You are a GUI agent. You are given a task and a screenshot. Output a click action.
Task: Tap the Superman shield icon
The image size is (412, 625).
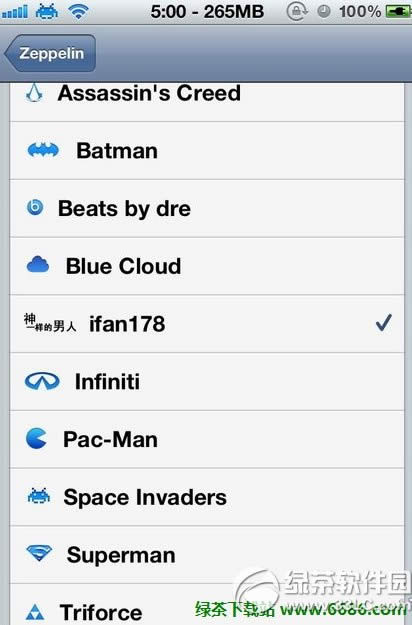click(39, 553)
